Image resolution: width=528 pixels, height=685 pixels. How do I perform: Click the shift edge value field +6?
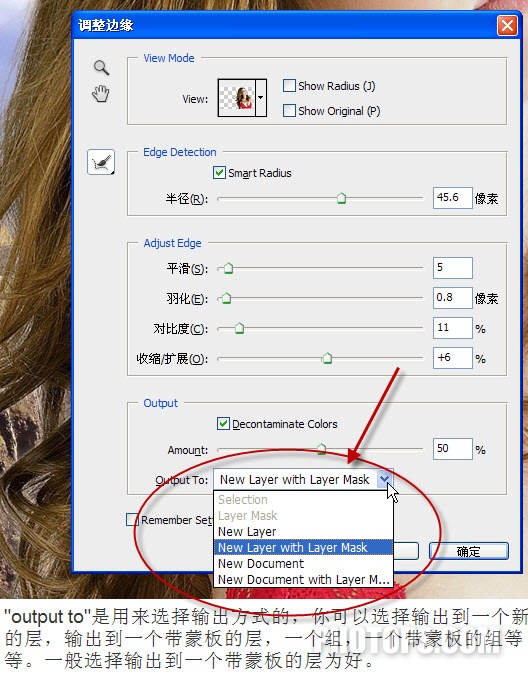(452, 358)
